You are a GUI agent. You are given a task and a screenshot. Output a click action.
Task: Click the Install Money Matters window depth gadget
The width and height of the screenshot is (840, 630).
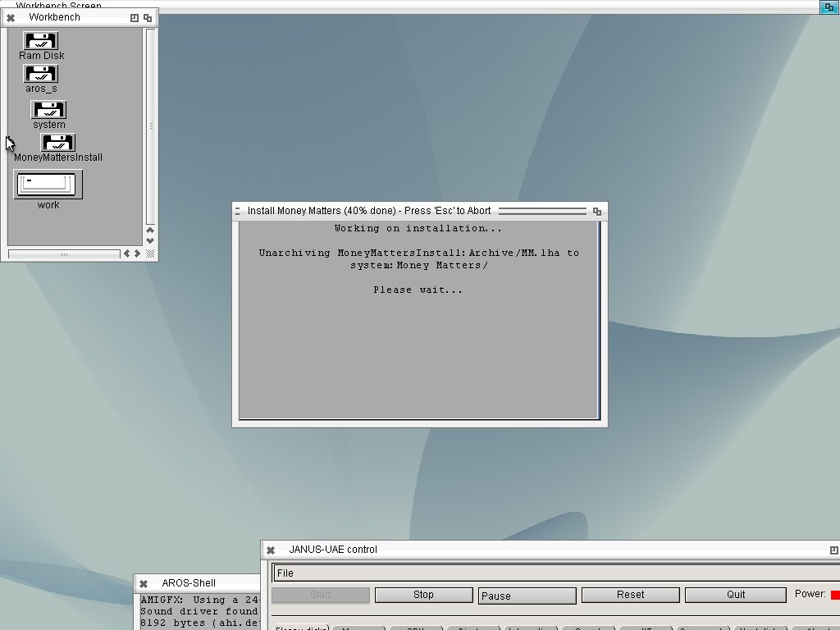click(597, 212)
